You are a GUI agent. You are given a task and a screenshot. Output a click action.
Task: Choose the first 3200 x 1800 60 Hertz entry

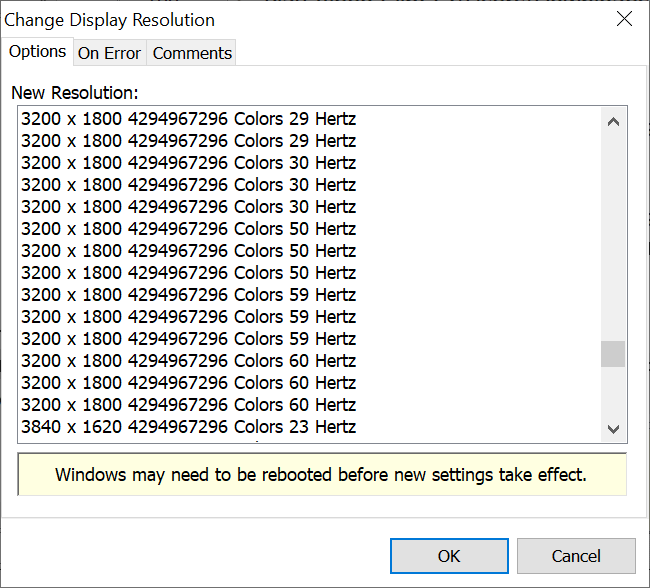pyautogui.click(x=188, y=361)
